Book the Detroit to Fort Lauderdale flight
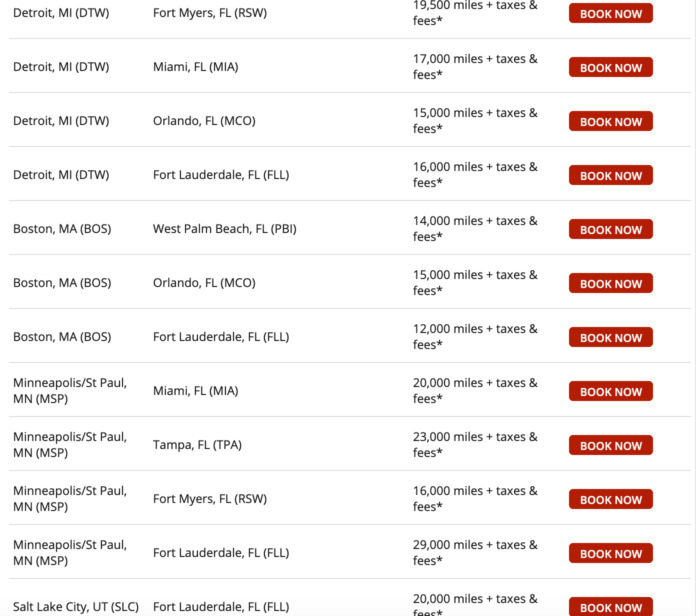The image size is (696, 616). tap(610, 175)
